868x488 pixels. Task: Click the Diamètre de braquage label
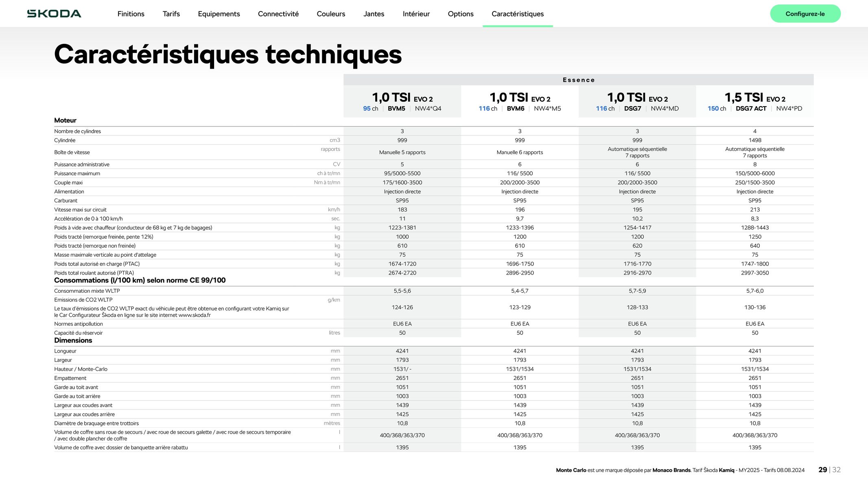click(x=96, y=423)
